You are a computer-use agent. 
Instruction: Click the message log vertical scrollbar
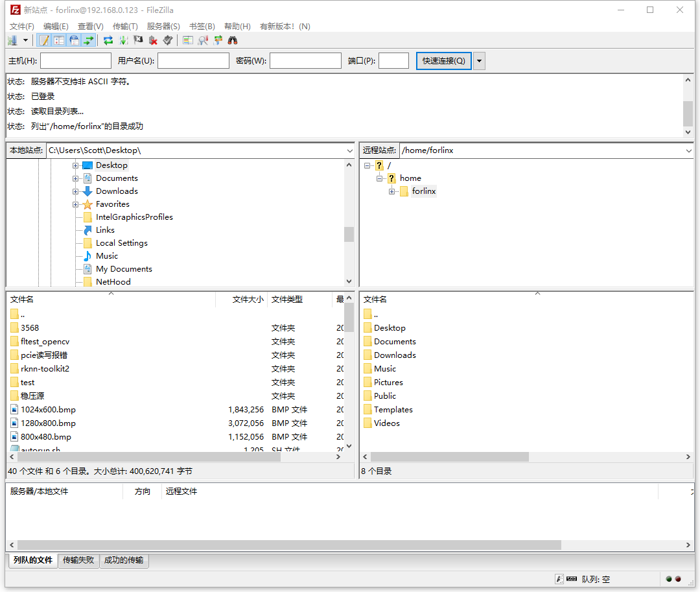tap(688, 113)
